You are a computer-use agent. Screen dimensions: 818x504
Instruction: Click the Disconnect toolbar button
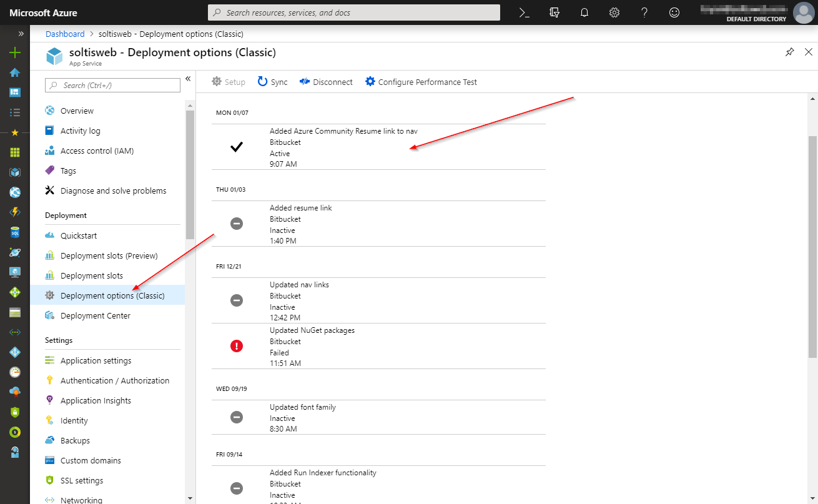325,82
